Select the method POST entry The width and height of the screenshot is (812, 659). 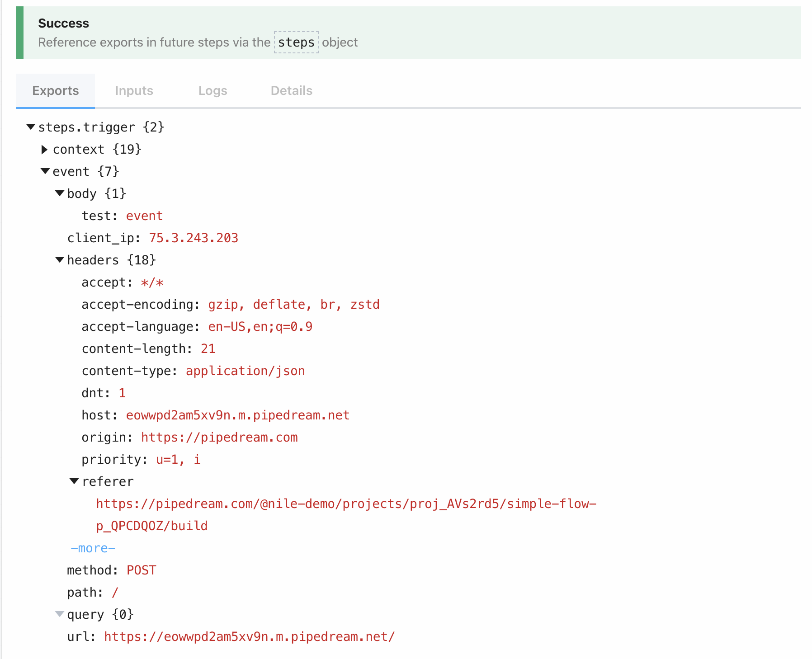click(141, 570)
